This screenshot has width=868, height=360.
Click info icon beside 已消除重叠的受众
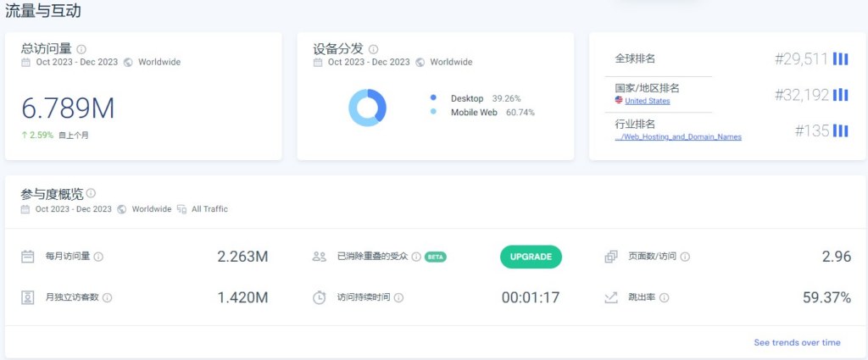click(x=416, y=257)
